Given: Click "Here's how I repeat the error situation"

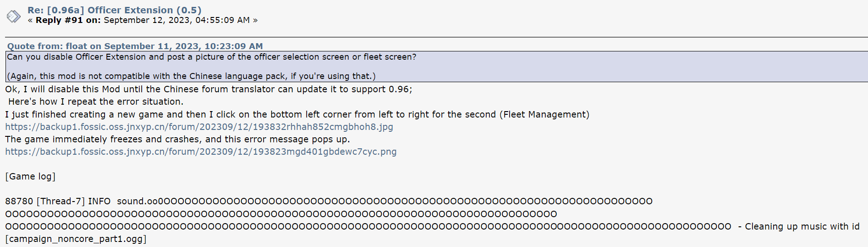Looking at the screenshot, I should 95,101.
